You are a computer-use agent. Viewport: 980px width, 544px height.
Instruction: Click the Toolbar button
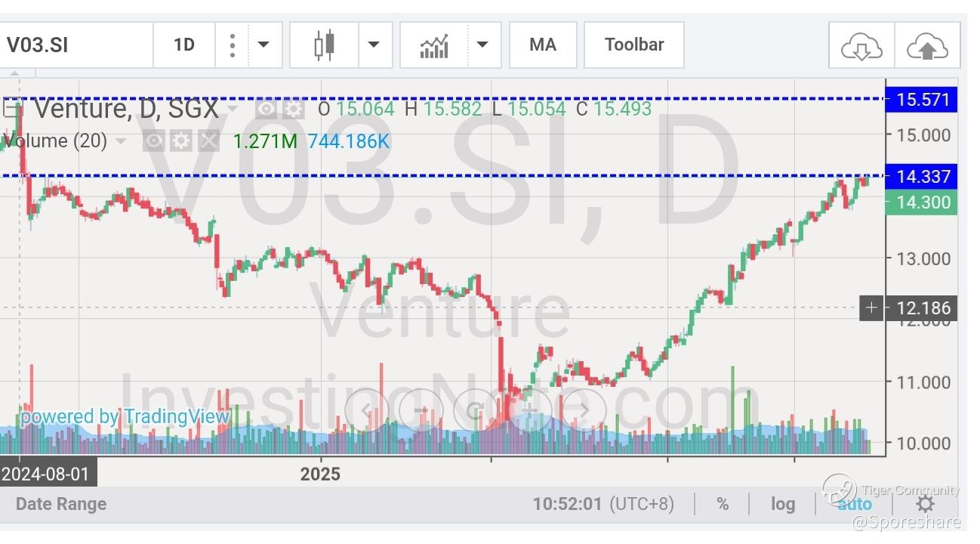pos(634,45)
